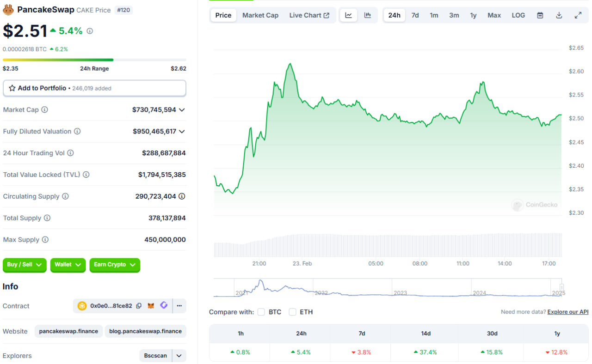592x364 pixels.
Task: Click the BNB chain icon in the contract row
Action: [82, 306]
